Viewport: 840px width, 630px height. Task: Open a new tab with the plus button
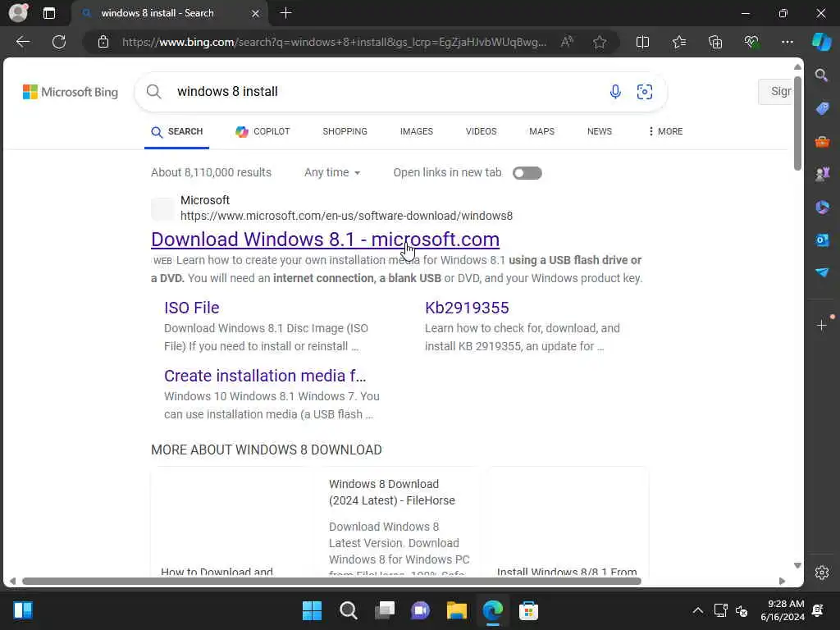pos(285,13)
